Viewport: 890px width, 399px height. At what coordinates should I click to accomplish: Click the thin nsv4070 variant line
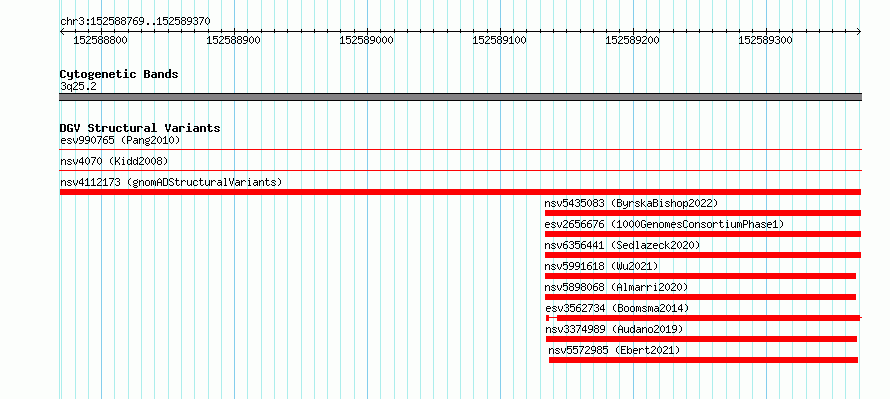pyautogui.click(x=460, y=170)
